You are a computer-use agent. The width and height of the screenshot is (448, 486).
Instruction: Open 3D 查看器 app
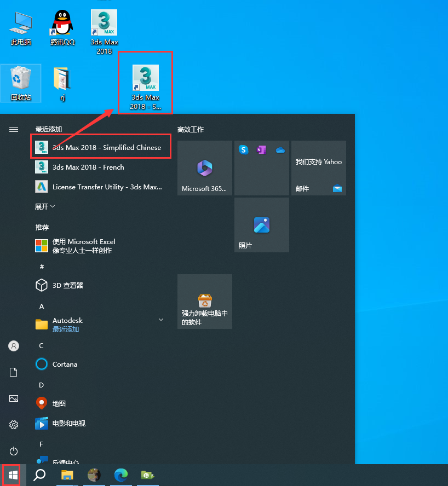[101, 285]
